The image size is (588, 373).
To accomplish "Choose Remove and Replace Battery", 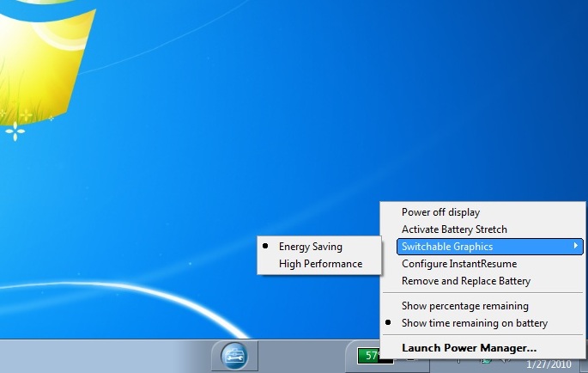I will [482, 281].
